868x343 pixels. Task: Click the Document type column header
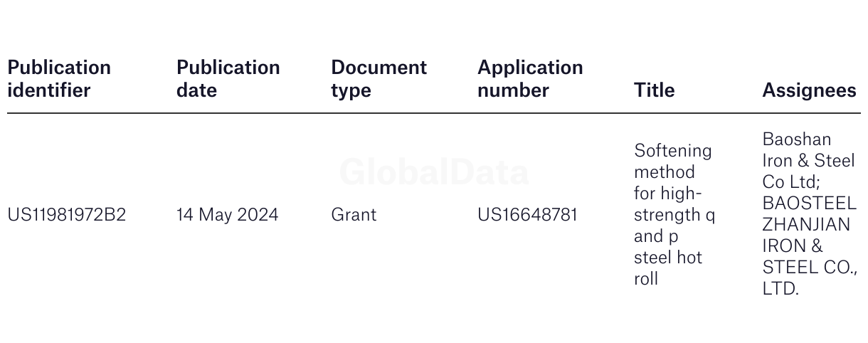tap(379, 79)
